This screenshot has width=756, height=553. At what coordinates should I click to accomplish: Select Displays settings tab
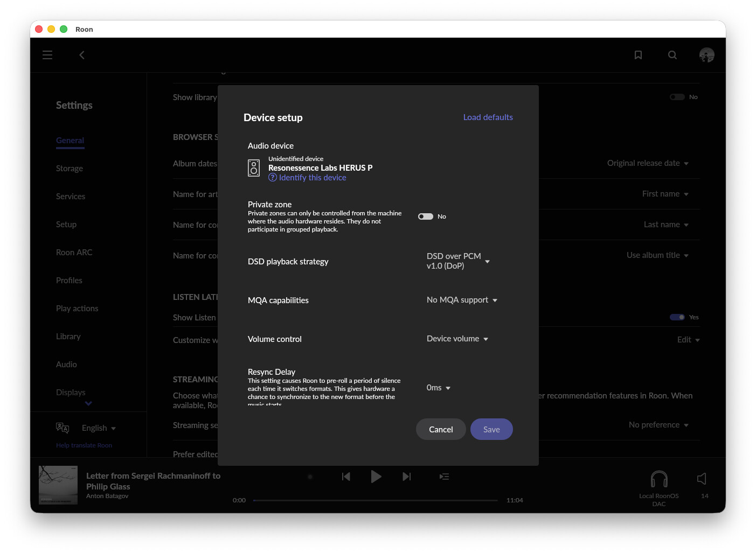click(x=71, y=393)
